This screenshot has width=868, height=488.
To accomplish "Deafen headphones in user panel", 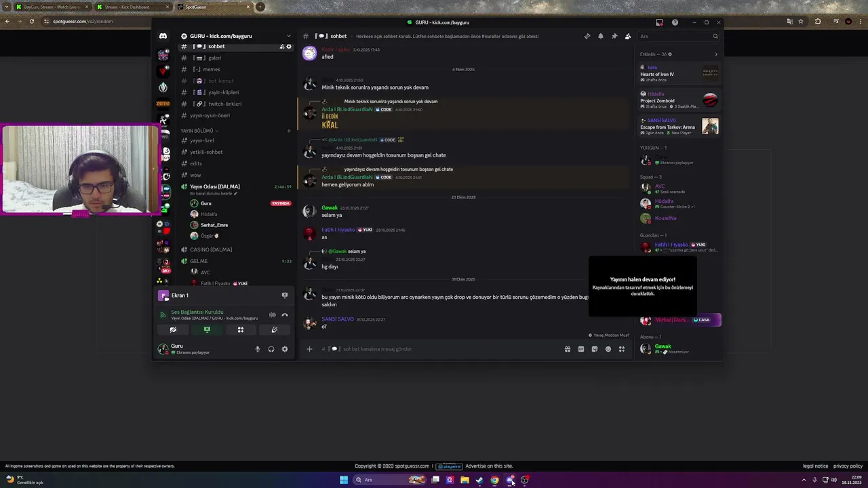I will [x=271, y=349].
